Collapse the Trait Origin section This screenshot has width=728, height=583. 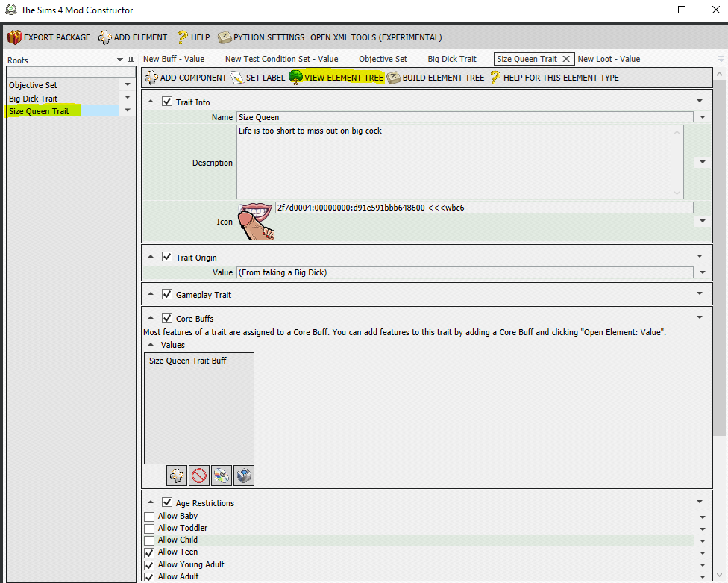coord(151,257)
